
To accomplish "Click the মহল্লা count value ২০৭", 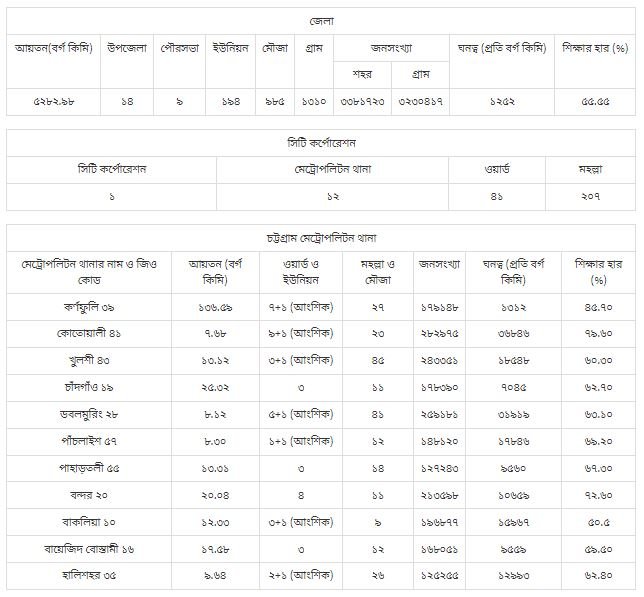I will point(589,196).
